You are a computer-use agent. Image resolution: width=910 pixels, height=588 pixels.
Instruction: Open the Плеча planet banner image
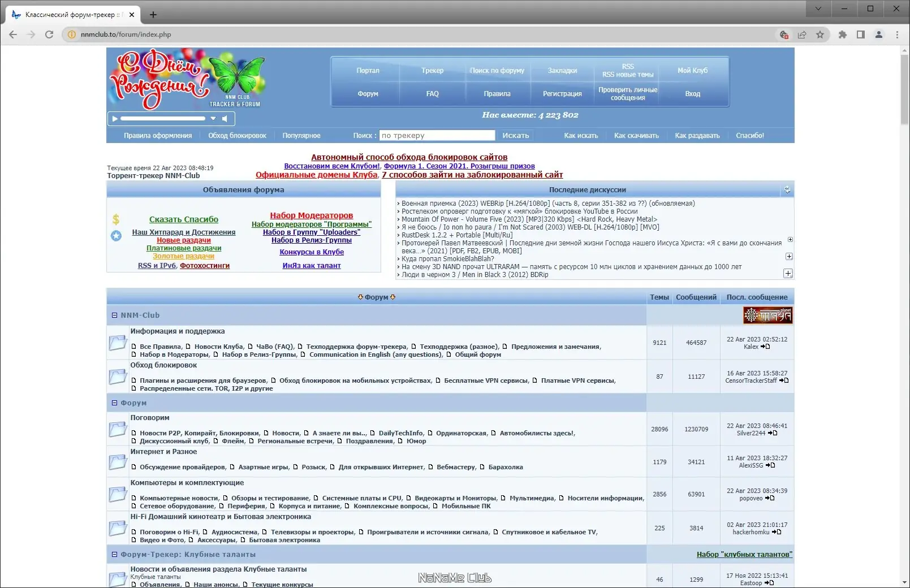[x=767, y=315]
